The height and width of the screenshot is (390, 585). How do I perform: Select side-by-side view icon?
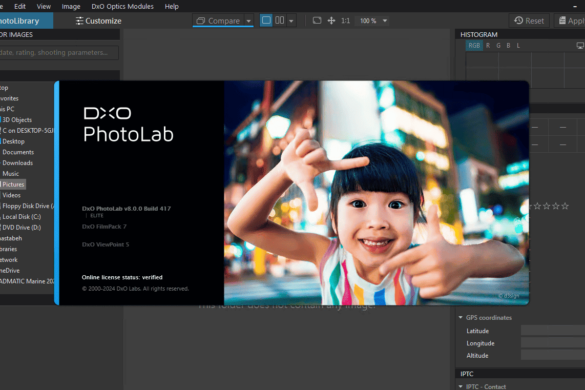[279, 20]
